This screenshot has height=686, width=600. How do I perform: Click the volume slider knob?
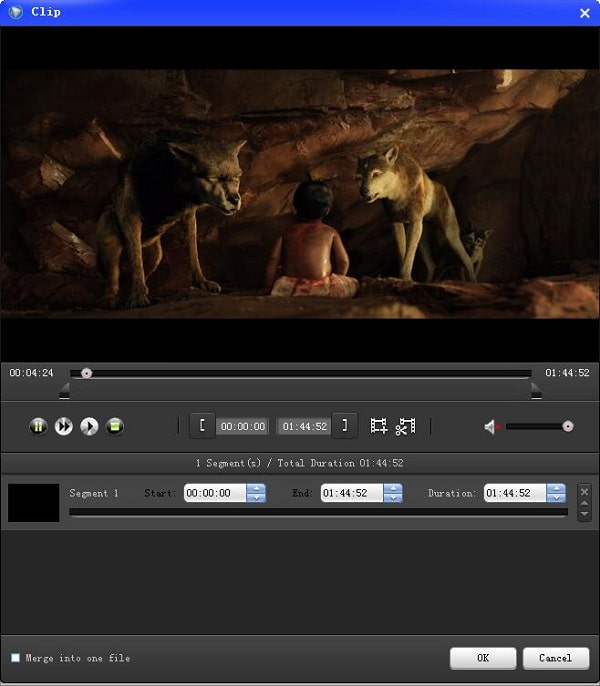tap(568, 426)
